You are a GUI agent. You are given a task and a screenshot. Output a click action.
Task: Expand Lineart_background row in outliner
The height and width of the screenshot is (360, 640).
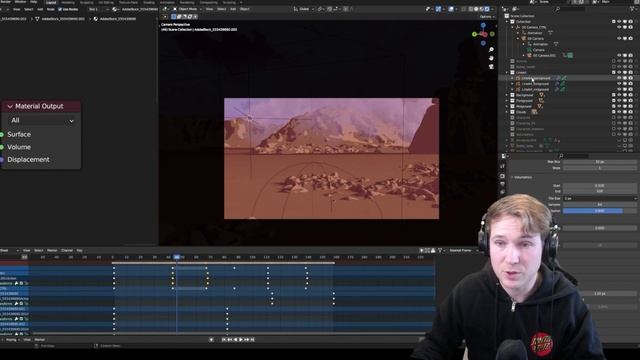pyautogui.click(x=513, y=78)
